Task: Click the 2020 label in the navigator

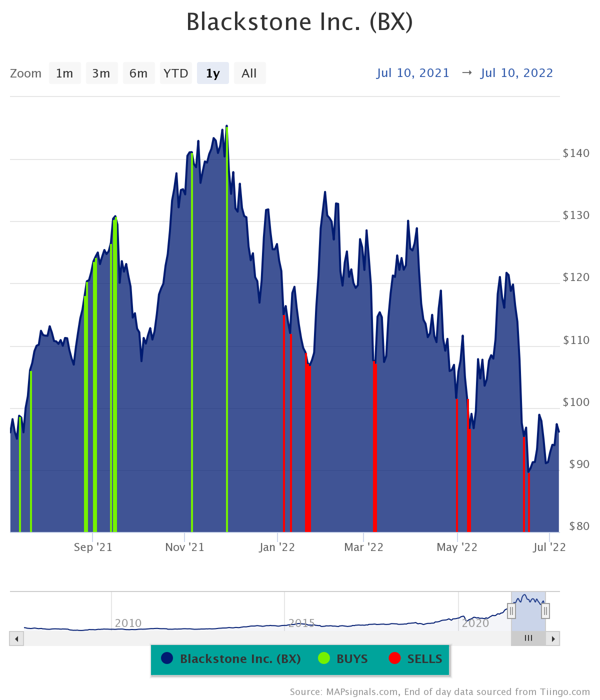Action: (475, 623)
